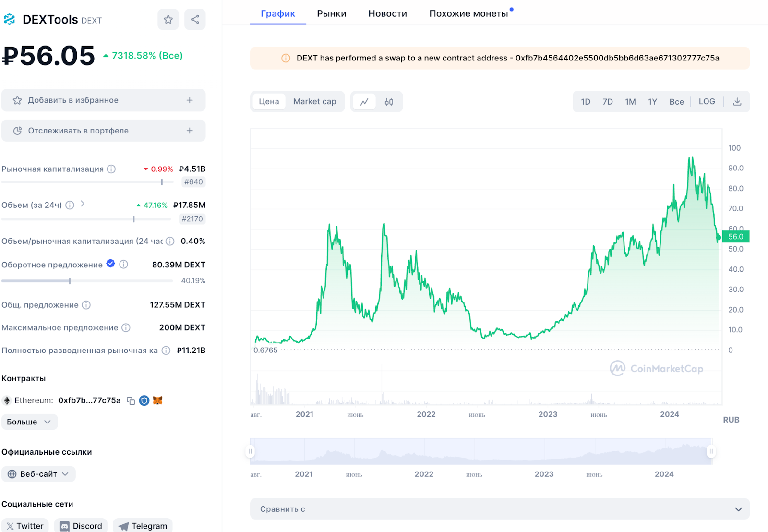The image size is (768, 532).
Task: Set chart range to 7D
Action: 608,102
